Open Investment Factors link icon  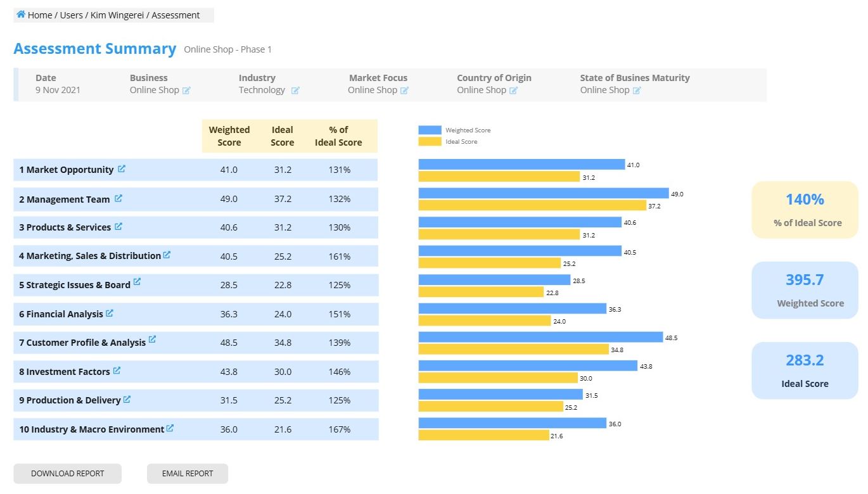[x=117, y=370]
